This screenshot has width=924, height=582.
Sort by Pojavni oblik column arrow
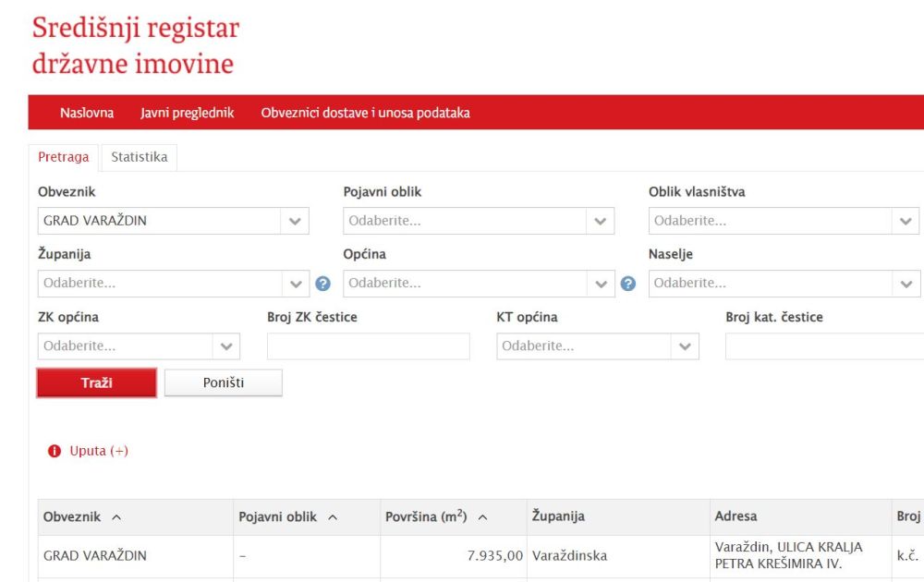(x=333, y=517)
